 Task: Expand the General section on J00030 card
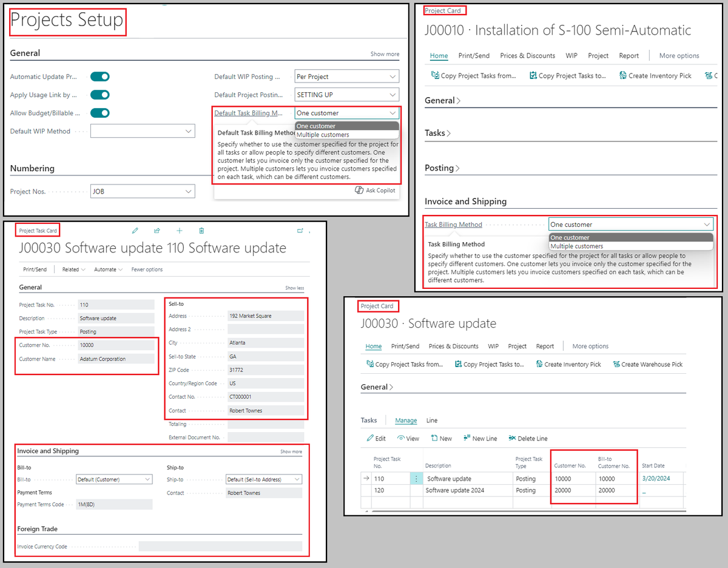coord(377,387)
